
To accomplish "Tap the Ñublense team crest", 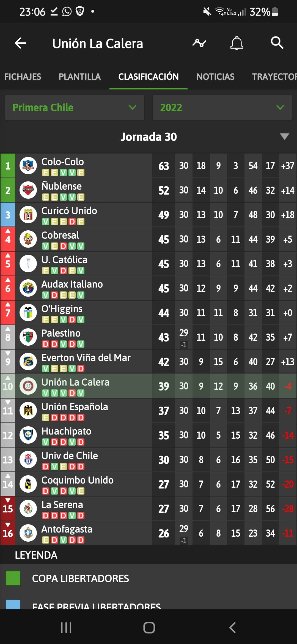I will (28, 190).
